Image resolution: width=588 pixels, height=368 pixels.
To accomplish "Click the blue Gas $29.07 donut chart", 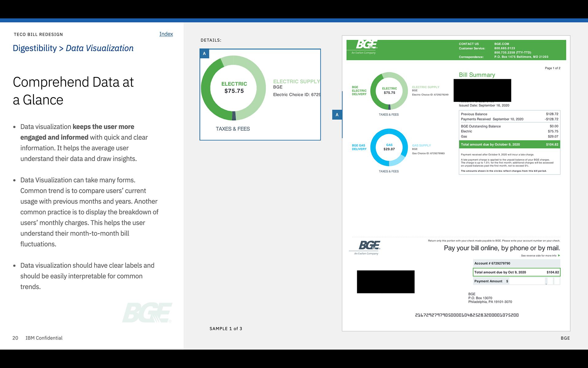I will pos(389,147).
